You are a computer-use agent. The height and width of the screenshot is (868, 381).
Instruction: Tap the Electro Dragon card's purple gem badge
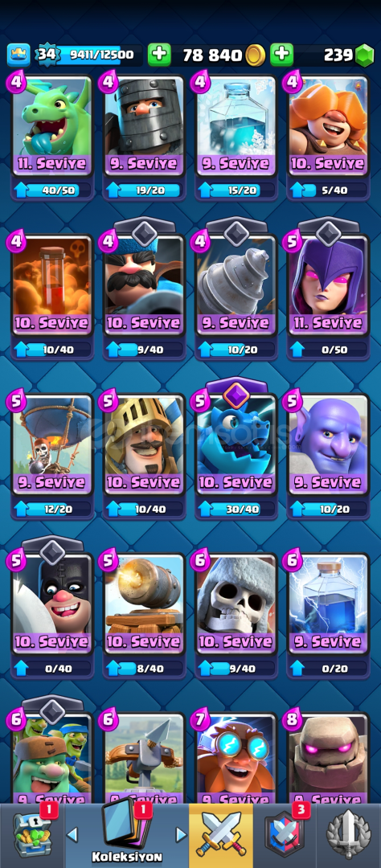pos(236,393)
